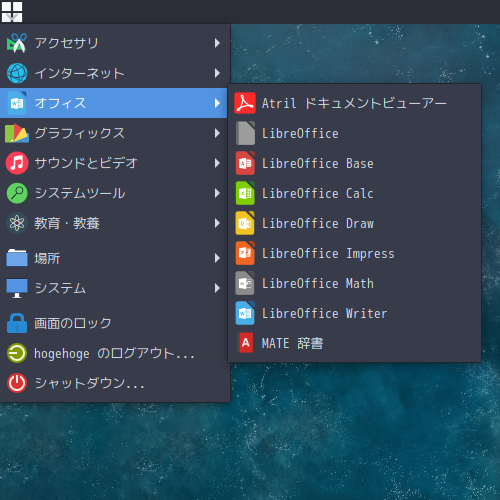Click the main menu icon in top panel
This screenshot has width=500, height=500.
(x=12, y=12)
